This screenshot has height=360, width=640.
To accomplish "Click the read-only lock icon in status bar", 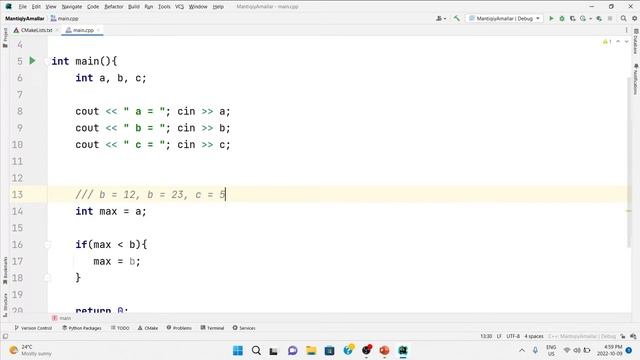I will point(623,336).
